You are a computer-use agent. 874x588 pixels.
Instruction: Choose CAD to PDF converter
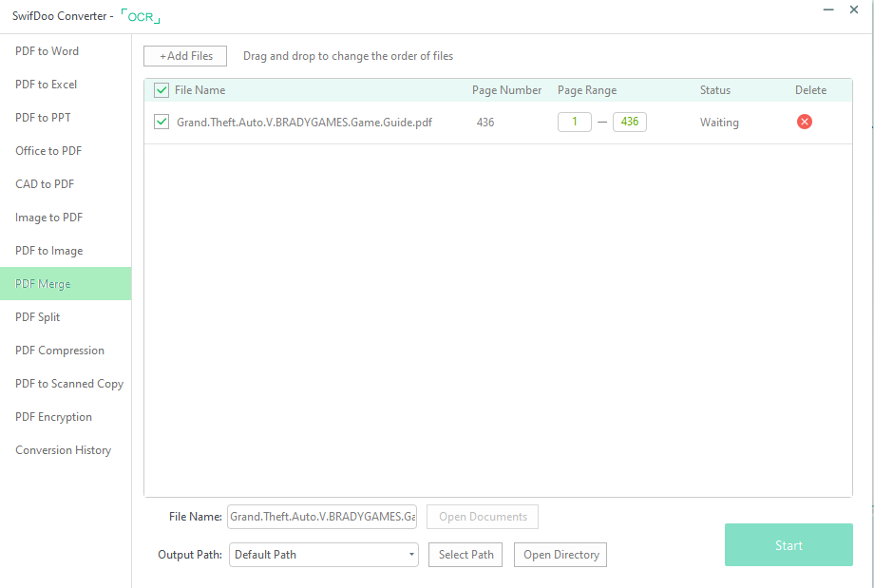point(66,184)
